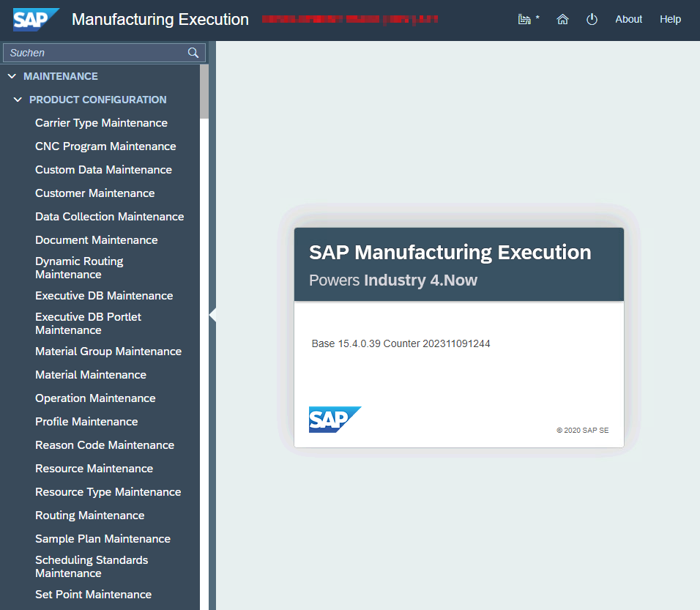Open Carrier Type Maintenance

[x=101, y=123]
